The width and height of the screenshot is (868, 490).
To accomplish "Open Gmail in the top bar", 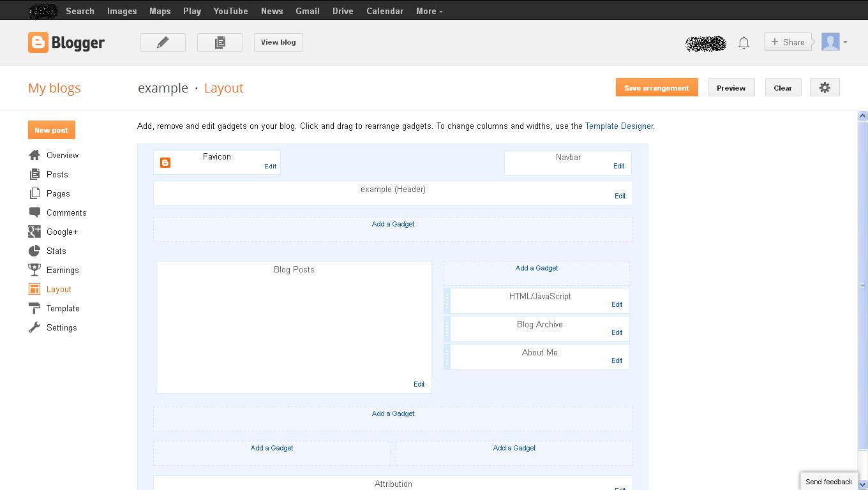I will point(308,11).
